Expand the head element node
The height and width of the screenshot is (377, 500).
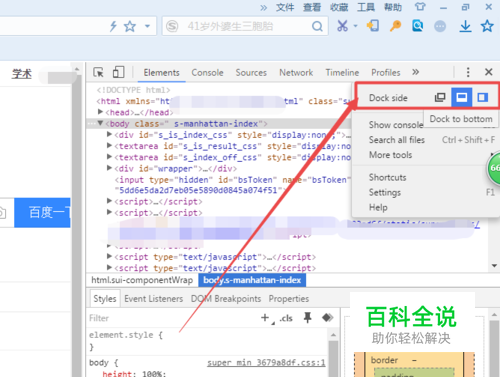[x=100, y=111]
